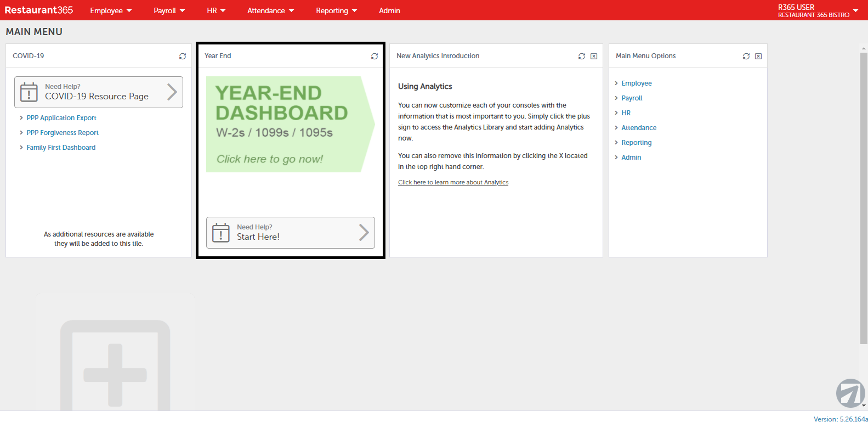Click the calendar alert icon in COVID-19 Resource button

click(29, 92)
